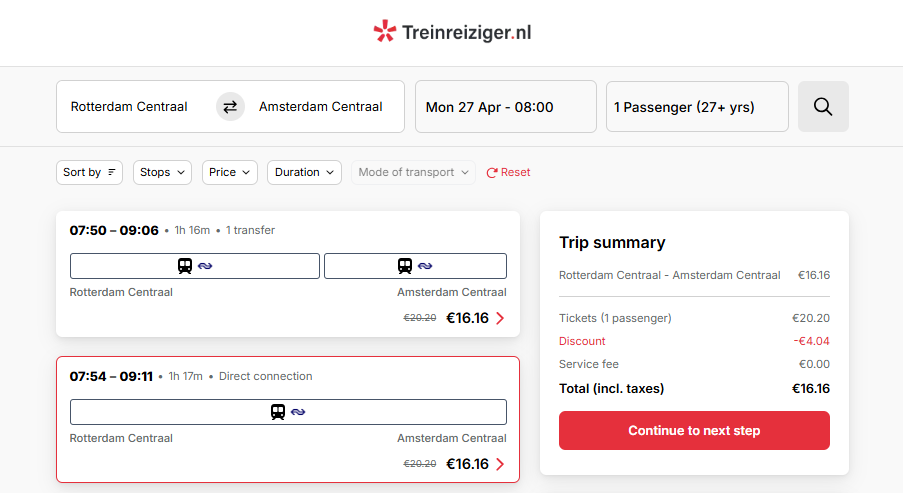Click the swap stations arrows icon
Image resolution: width=903 pixels, height=493 pixels.
point(230,107)
